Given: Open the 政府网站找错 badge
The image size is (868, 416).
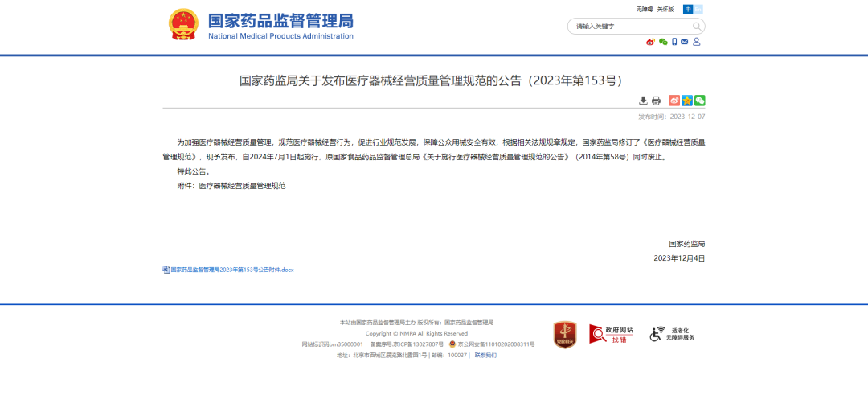Looking at the screenshot, I should pos(611,333).
